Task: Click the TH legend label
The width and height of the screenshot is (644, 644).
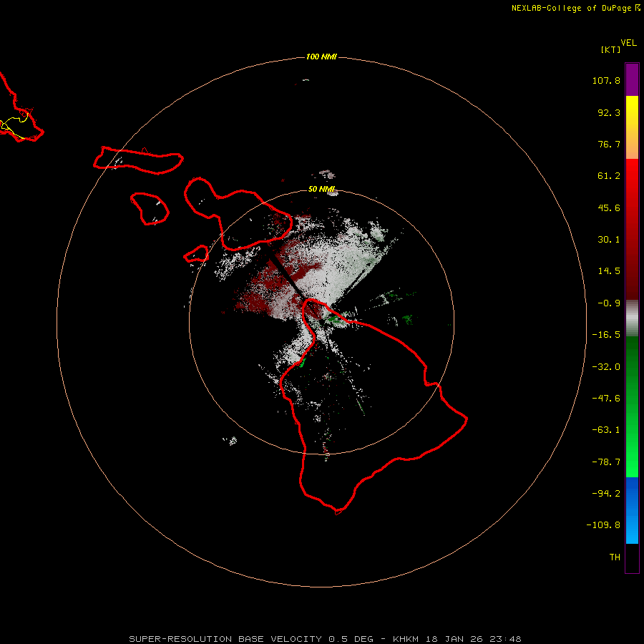Action: [615, 557]
